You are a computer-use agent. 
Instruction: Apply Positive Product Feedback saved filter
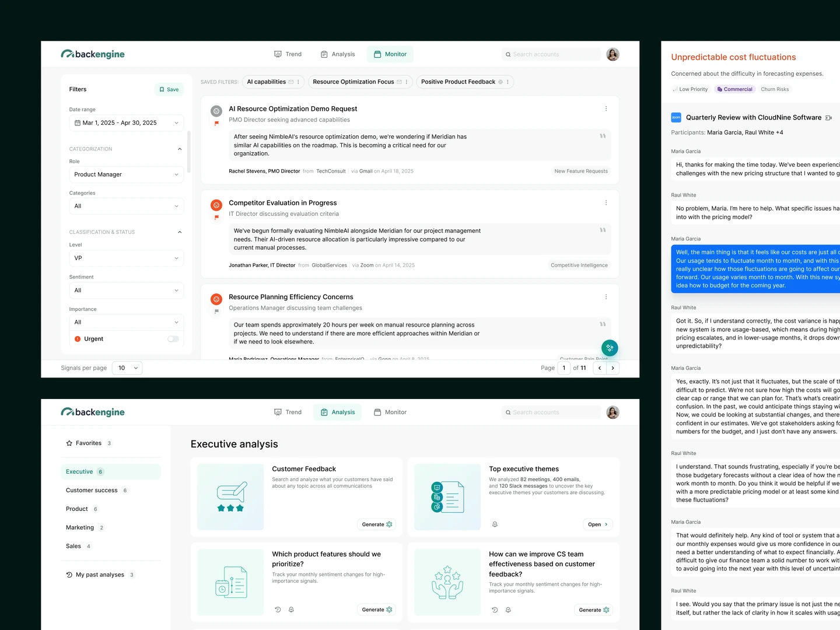pos(458,82)
